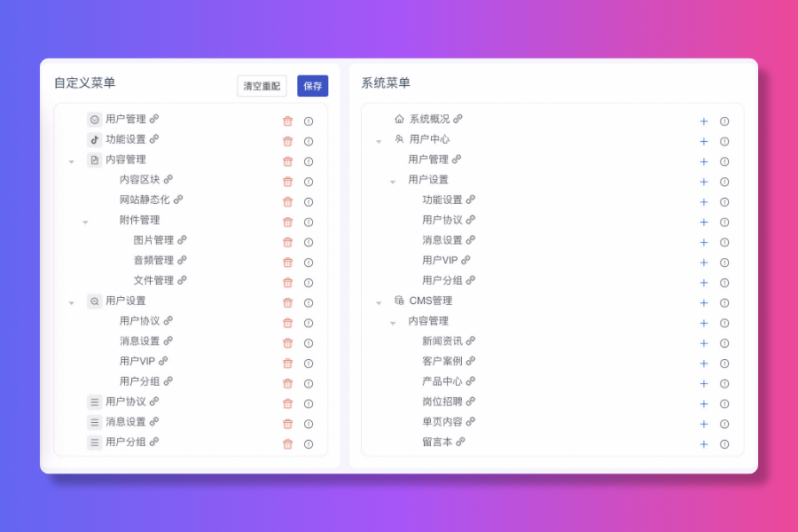Click the info icon next to 文件管理
This screenshot has height=532, width=798.
(x=308, y=282)
